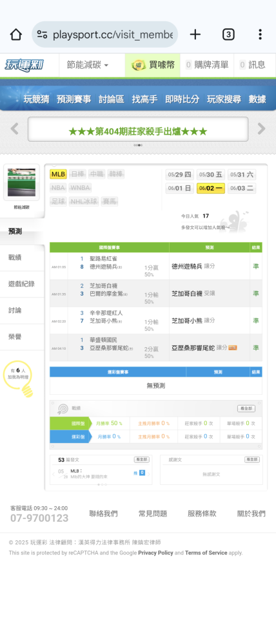276x644 pixels.
Task: Open 聯絡我們 footer link
Action: (x=103, y=513)
